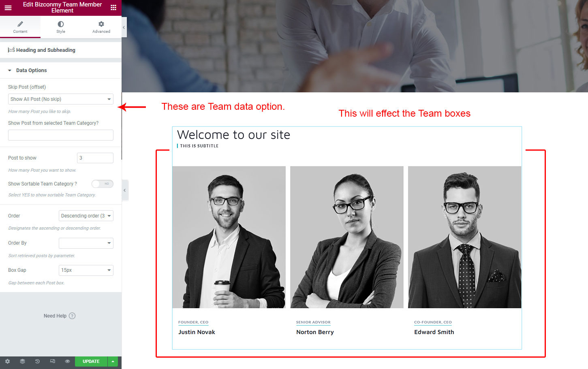Toggle Show Sortable Team Category switch

[102, 184]
